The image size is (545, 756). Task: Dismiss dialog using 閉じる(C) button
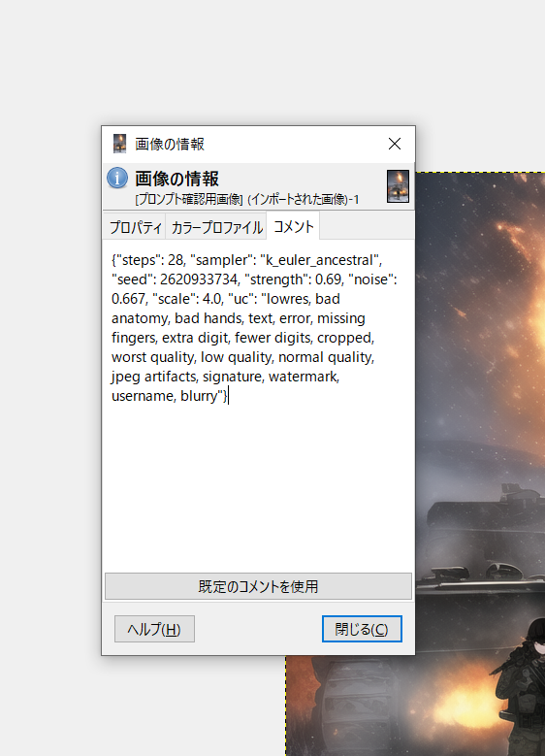pos(362,629)
